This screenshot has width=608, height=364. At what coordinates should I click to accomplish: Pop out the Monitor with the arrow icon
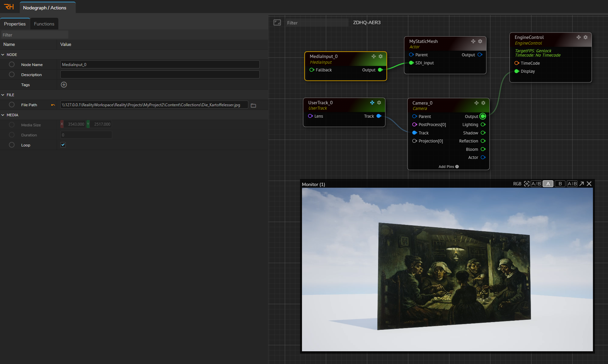(582, 184)
